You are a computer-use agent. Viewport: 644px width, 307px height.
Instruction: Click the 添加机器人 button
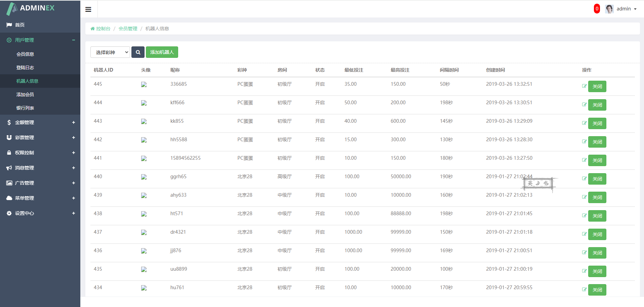[x=162, y=52]
